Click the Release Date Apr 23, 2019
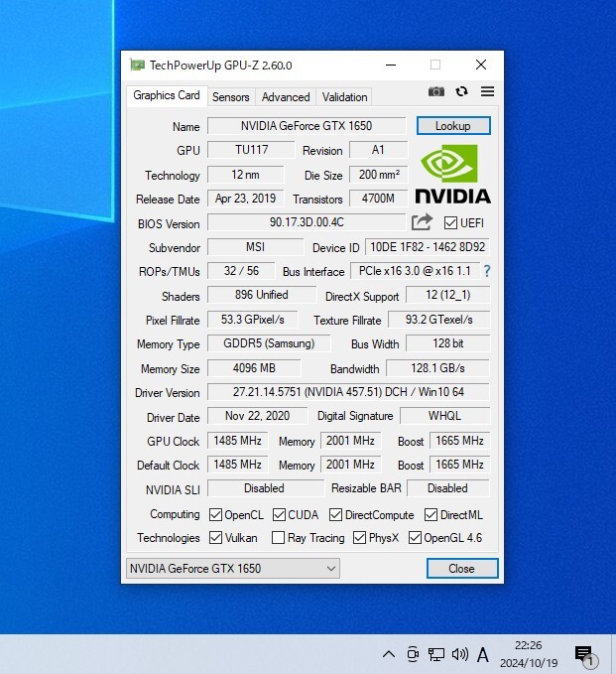Screen dimensions: 616x674 click(245, 199)
